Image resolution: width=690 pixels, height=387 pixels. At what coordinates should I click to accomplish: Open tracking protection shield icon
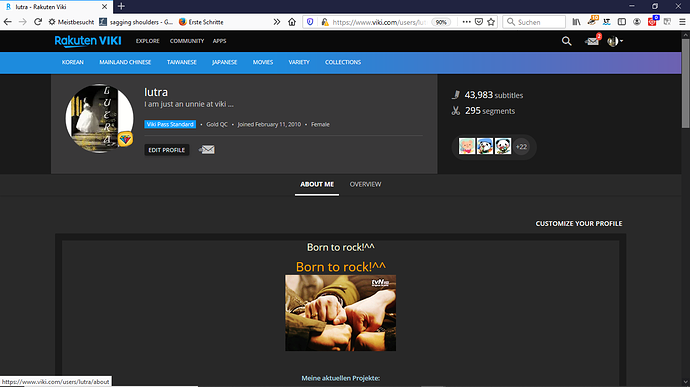(310, 22)
